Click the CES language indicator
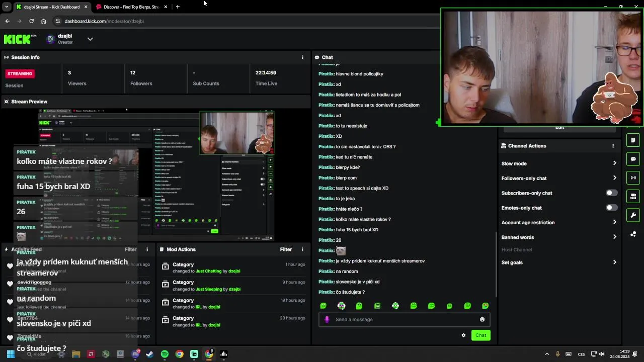This screenshot has height=362, width=644. (x=581, y=354)
